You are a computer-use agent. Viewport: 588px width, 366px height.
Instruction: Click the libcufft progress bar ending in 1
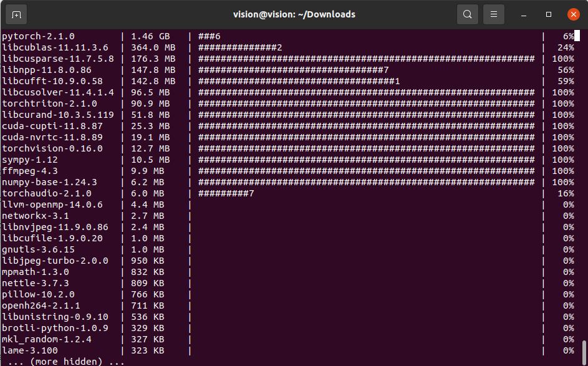tap(299, 82)
